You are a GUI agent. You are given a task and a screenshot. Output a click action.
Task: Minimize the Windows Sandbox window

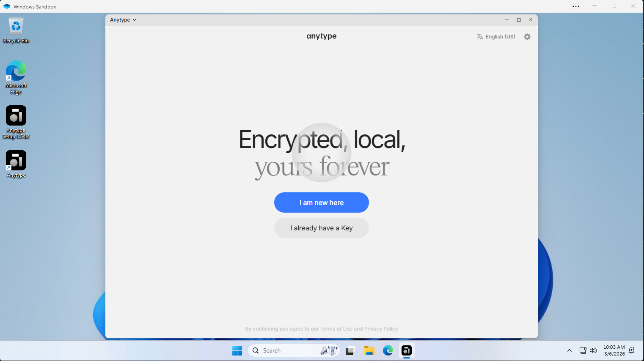(x=594, y=6)
